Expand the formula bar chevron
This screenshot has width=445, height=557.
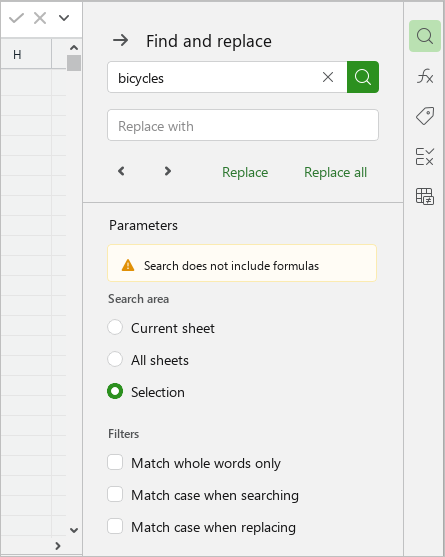pyautogui.click(x=64, y=17)
